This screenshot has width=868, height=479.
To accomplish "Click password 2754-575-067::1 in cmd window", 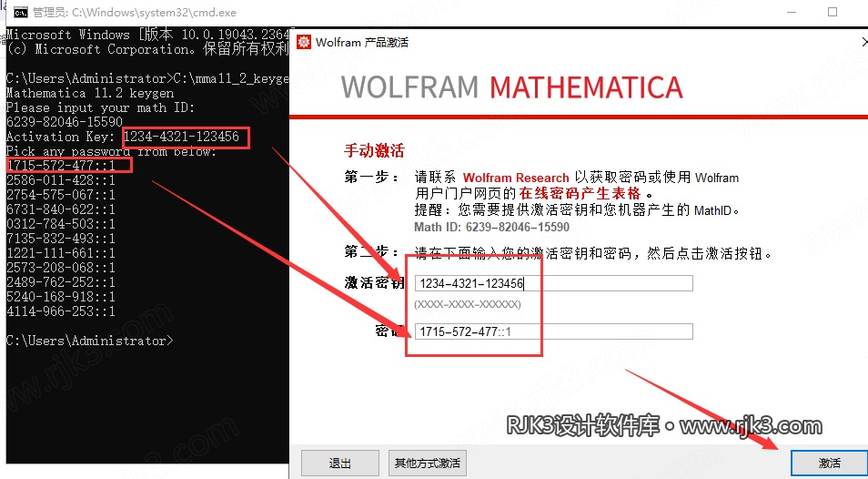I will click(x=61, y=194).
